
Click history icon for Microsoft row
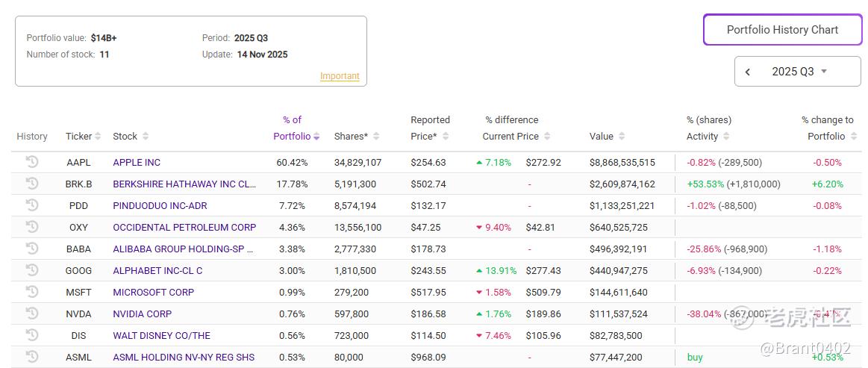[31, 291]
